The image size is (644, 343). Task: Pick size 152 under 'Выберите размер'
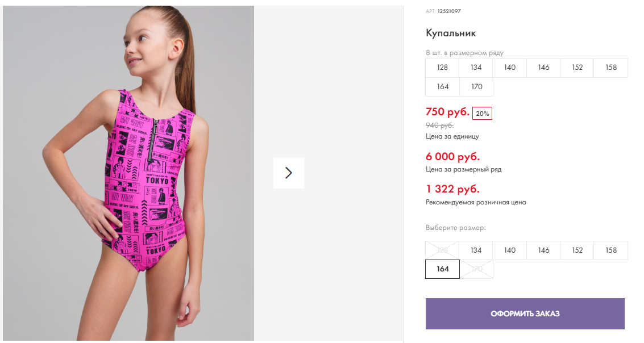click(x=577, y=250)
